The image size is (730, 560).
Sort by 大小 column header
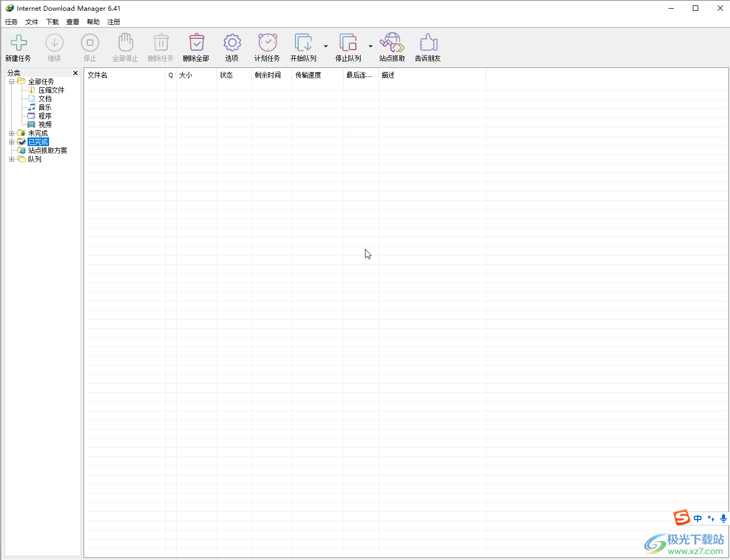197,75
